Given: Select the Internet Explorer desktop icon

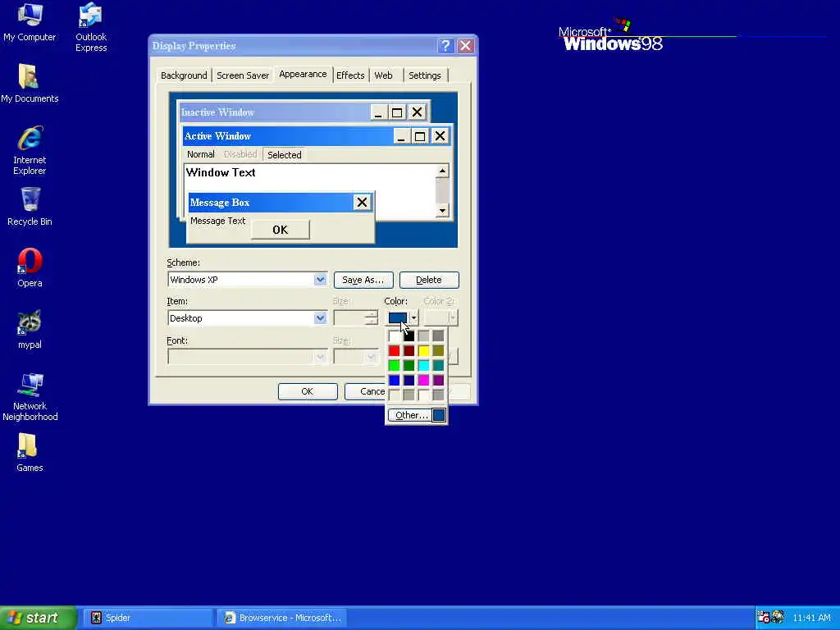Looking at the screenshot, I should [30, 150].
